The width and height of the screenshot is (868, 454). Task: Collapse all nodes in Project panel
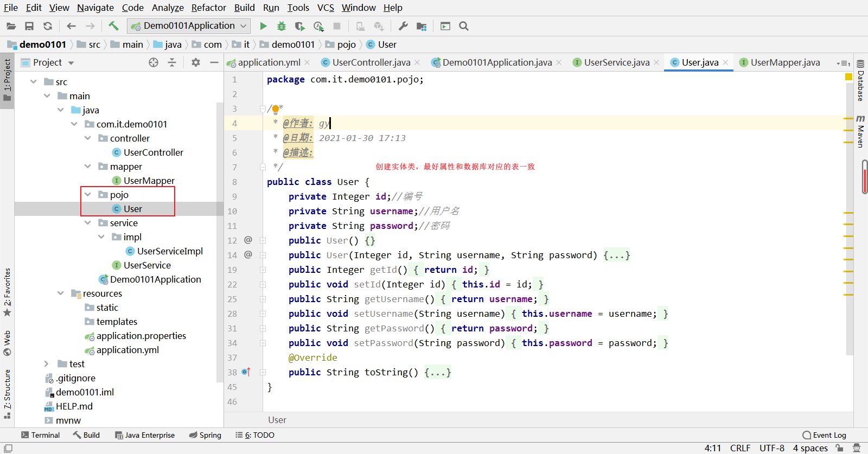pyautogui.click(x=172, y=62)
